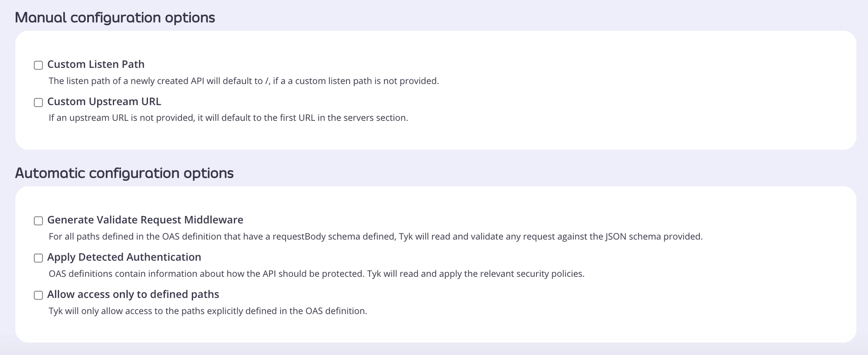Check Allow access only to defined paths
Screen dimensions: 868x355
pos(39,295)
